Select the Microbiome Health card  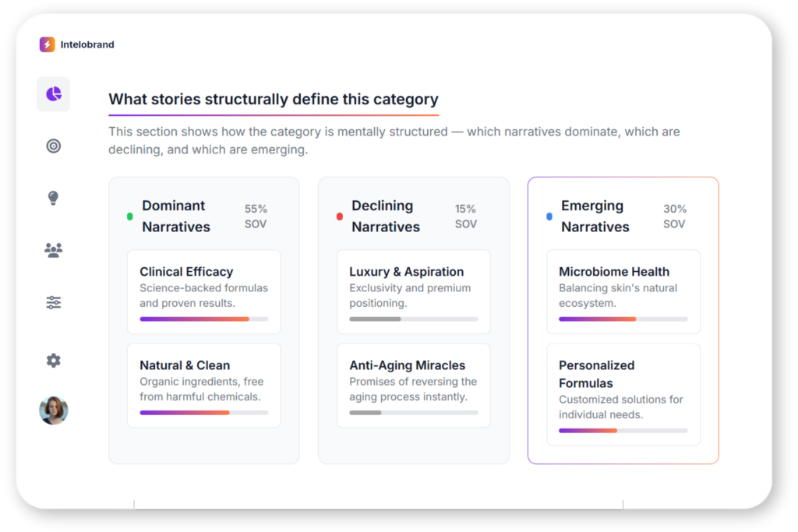point(623,291)
